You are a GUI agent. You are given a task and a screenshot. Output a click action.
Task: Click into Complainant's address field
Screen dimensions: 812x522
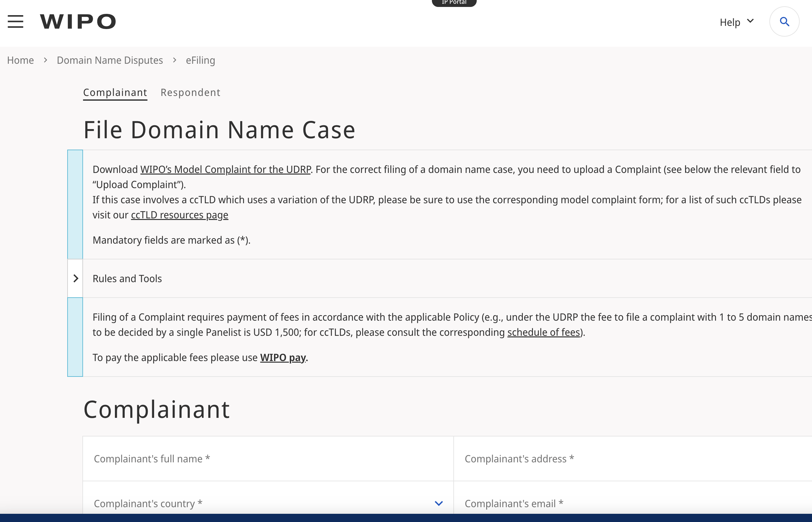point(632,459)
